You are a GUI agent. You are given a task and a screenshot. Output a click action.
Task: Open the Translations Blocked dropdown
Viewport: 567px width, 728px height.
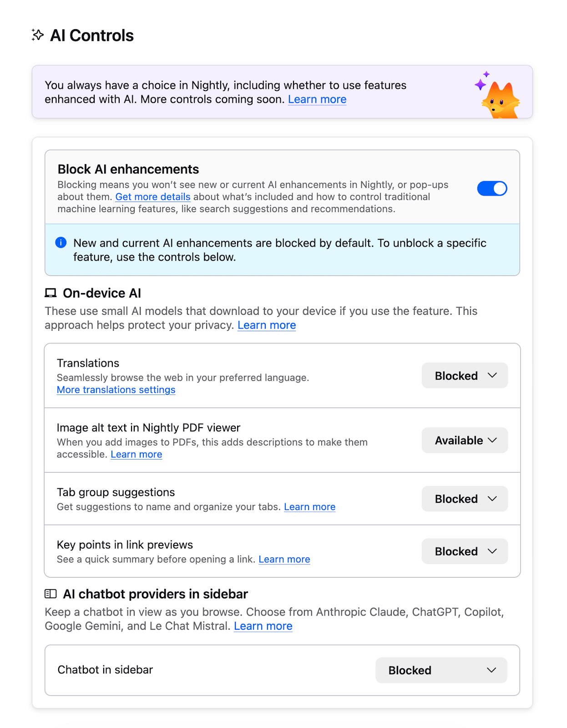(x=464, y=375)
